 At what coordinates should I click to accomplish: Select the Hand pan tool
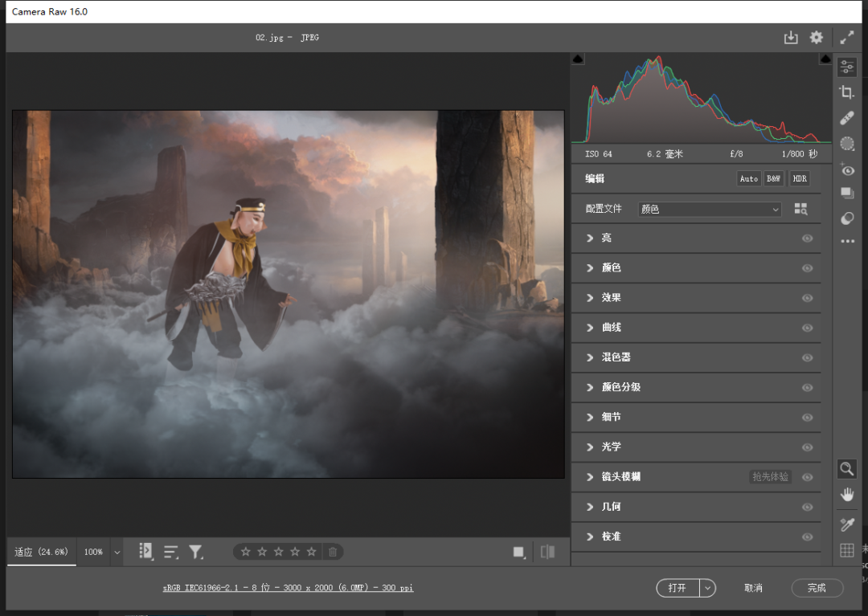847,495
